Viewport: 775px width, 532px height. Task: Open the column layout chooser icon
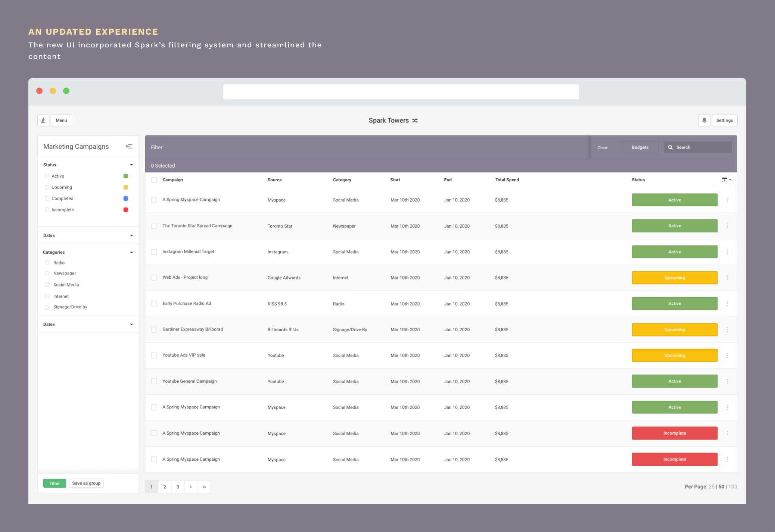pyautogui.click(x=726, y=180)
